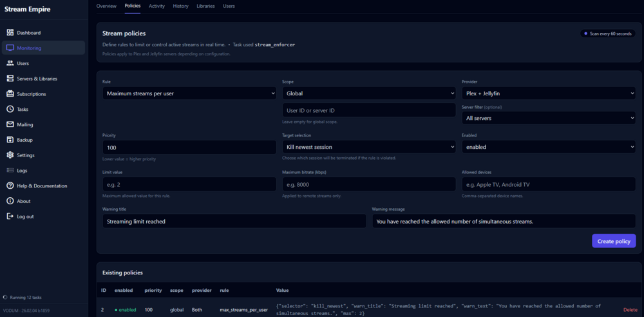Click the Logs list icon
644x317 pixels.
[10, 170]
